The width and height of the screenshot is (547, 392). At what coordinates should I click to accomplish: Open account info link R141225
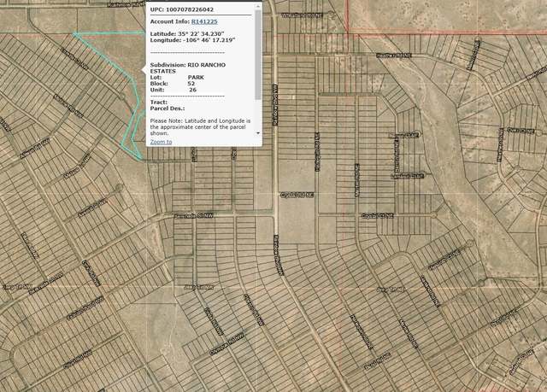coord(204,21)
